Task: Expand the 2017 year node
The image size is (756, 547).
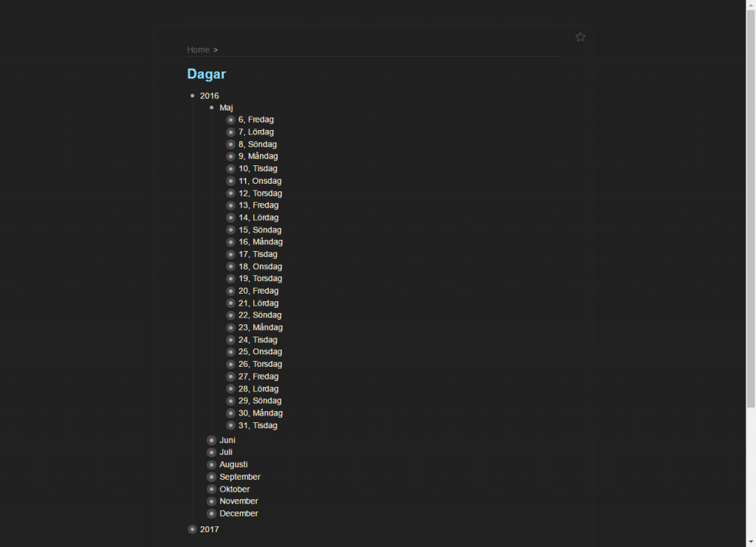Action: click(193, 529)
